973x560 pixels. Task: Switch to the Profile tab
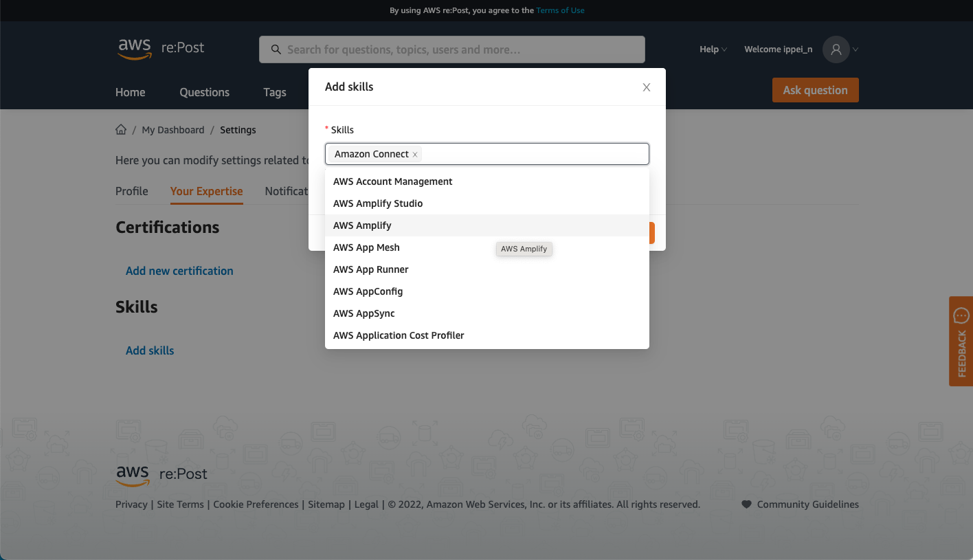[x=132, y=191]
